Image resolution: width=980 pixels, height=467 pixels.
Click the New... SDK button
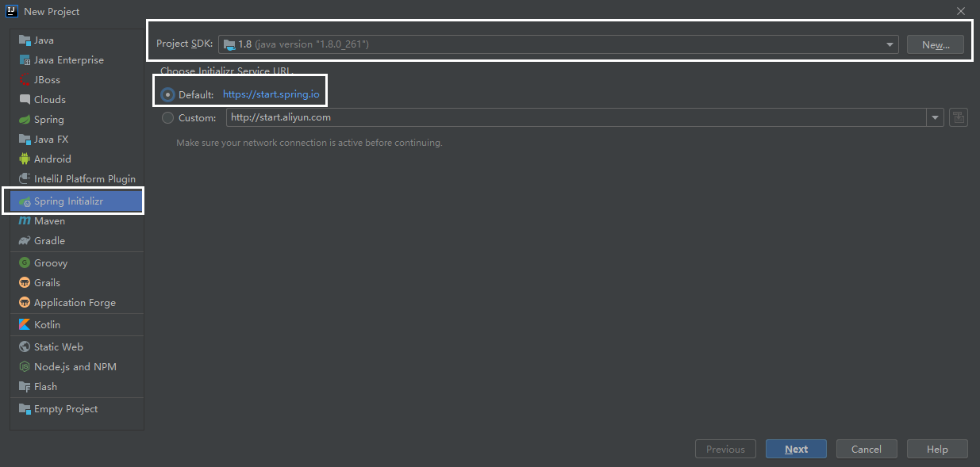(x=936, y=44)
